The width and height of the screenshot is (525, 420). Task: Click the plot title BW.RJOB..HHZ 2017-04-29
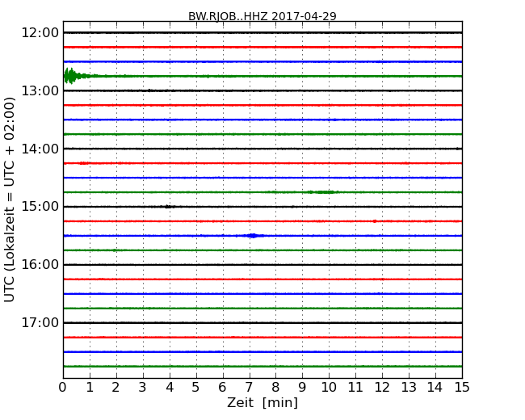(x=262, y=16)
